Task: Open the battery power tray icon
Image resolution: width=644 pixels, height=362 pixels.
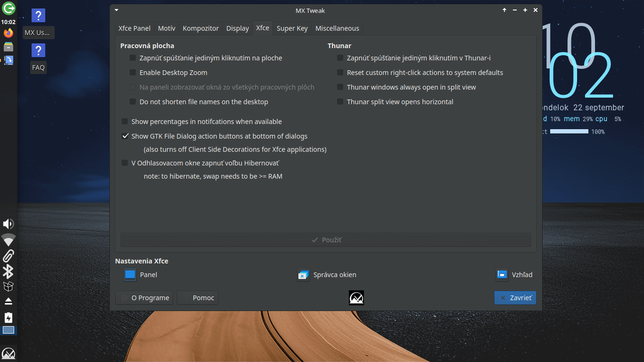Action: pos(9,318)
